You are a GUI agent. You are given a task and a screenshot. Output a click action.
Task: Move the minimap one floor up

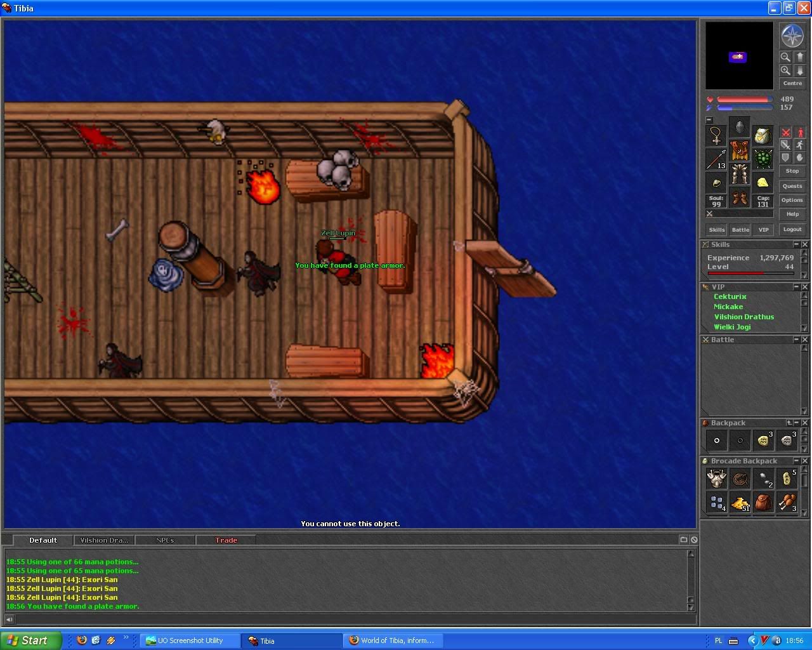coord(800,56)
